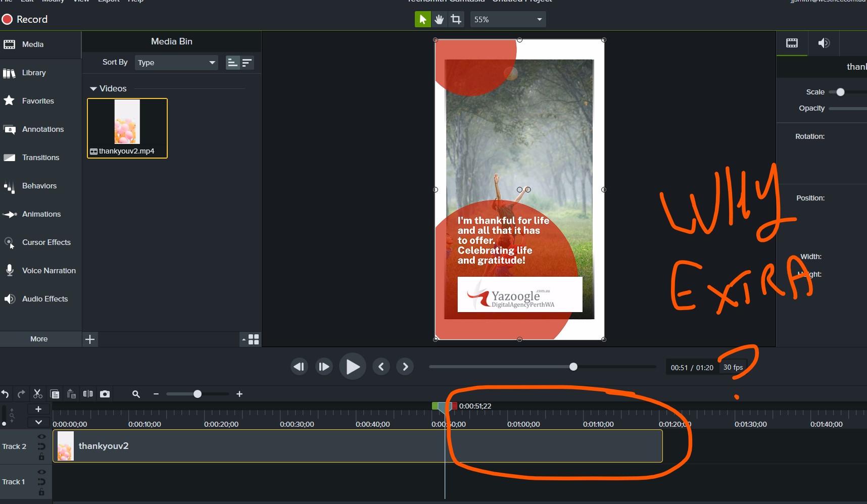Split clip at playhead icon
This screenshot has height=504, width=867.
pos(88,394)
